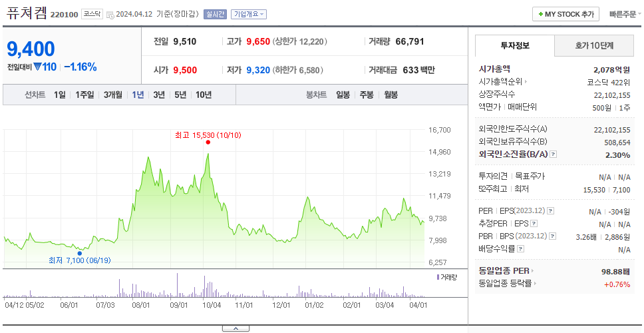This screenshot has width=644, height=333.
Task: Click the current price 9,400
Action: [x=31, y=49]
